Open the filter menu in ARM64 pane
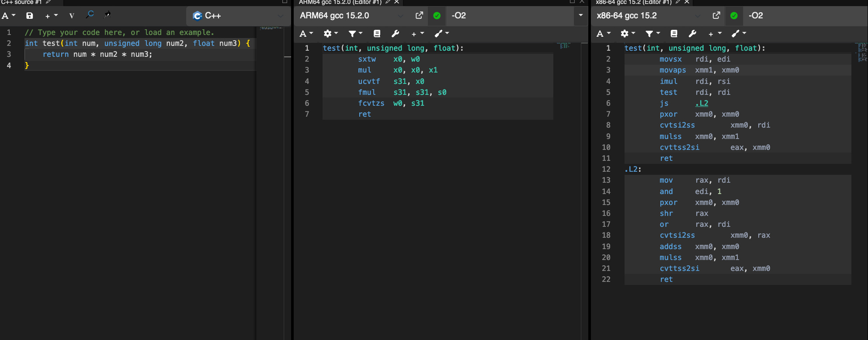 355,34
